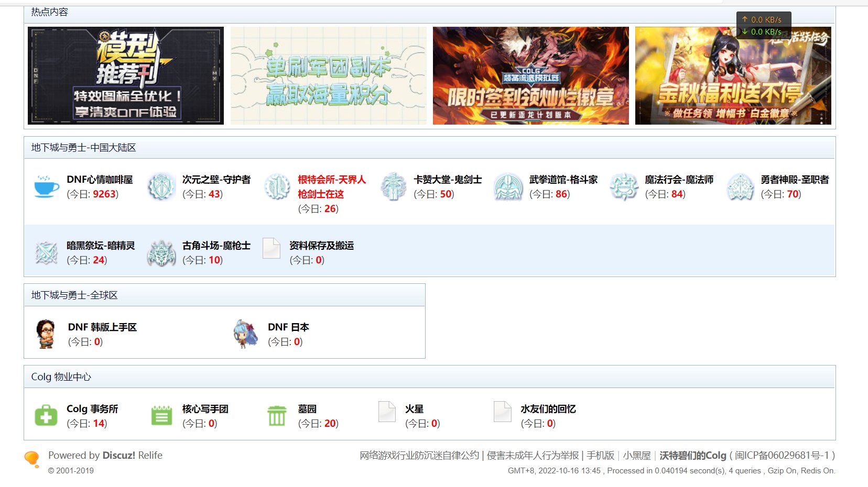The height and width of the screenshot is (487, 868).
Task: Click the 魔法行会-魔法师 emblem icon
Action: (x=624, y=187)
